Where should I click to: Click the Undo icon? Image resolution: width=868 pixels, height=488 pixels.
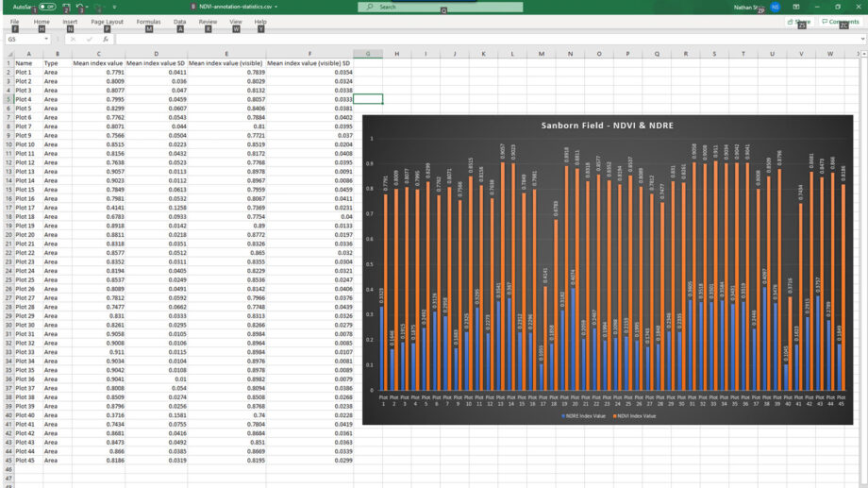(79, 8)
